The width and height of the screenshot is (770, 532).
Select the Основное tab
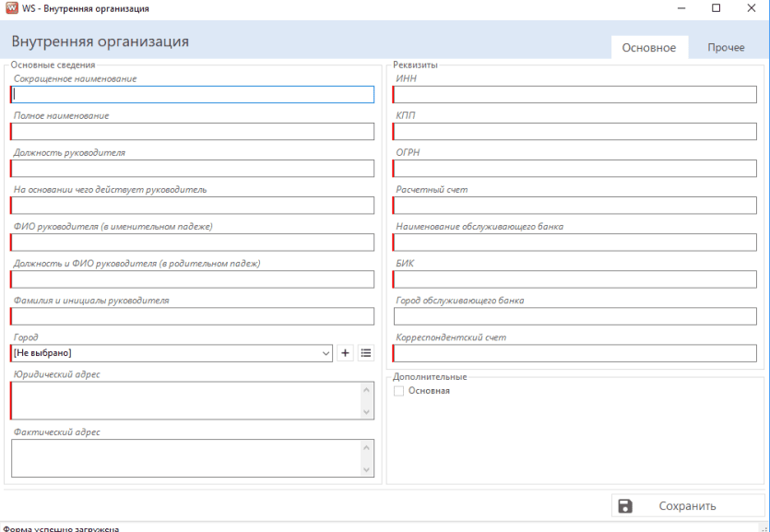coord(648,48)
